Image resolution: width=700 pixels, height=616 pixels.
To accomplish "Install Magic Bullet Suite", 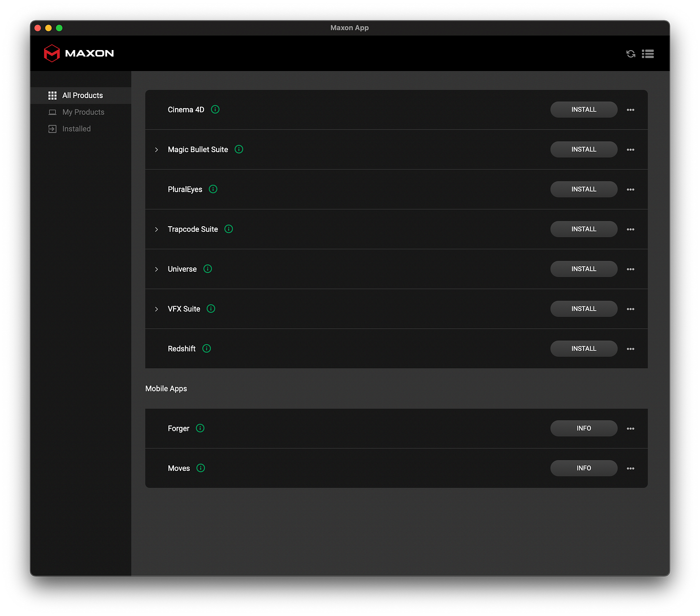I will tap(584, 149).
